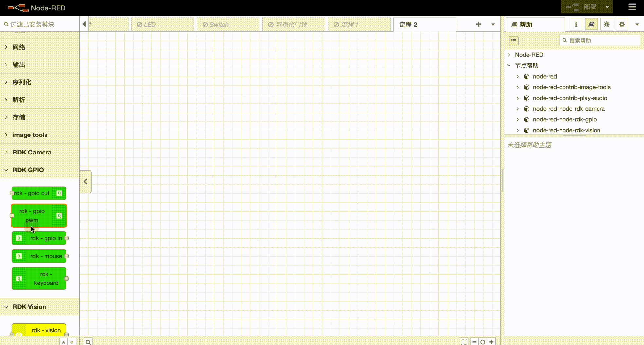Expand node-red-node-rdk-camera help entry
Screen dimensions: 644x345
[x=518, y=109]
